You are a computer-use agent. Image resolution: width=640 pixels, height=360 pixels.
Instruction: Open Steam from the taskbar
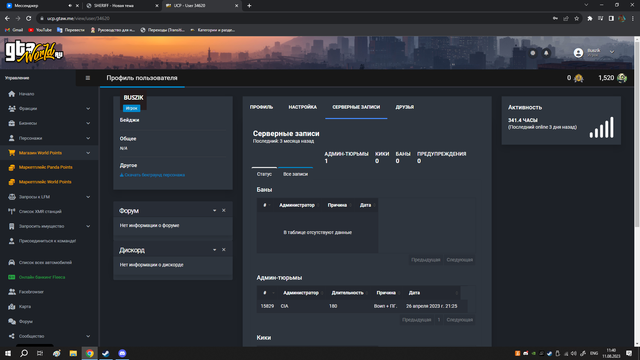point(106,353)
